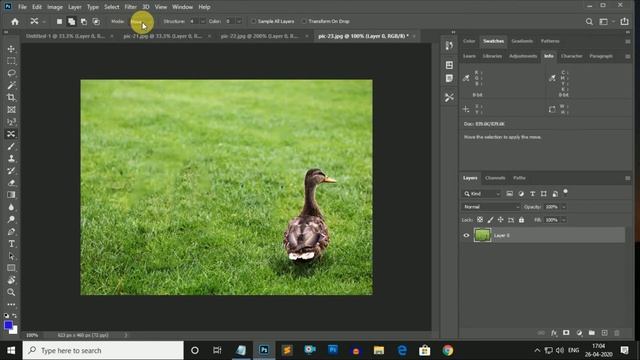Switch to the Paths tab

point(519,178)
